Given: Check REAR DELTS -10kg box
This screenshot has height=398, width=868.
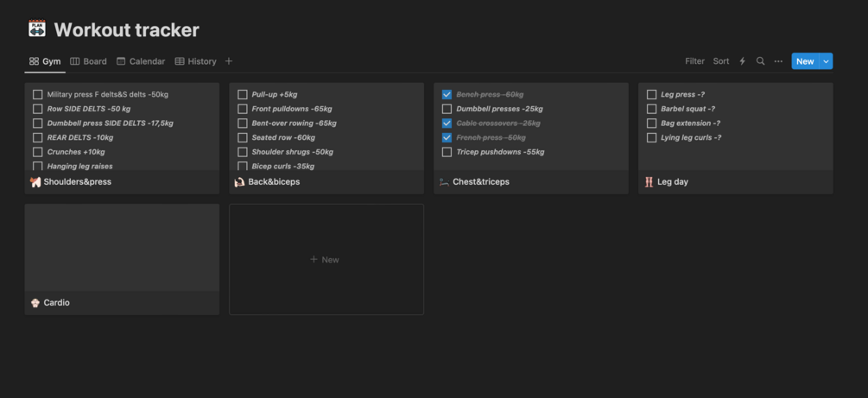Looking at the screenshot, I should (38, 138).
